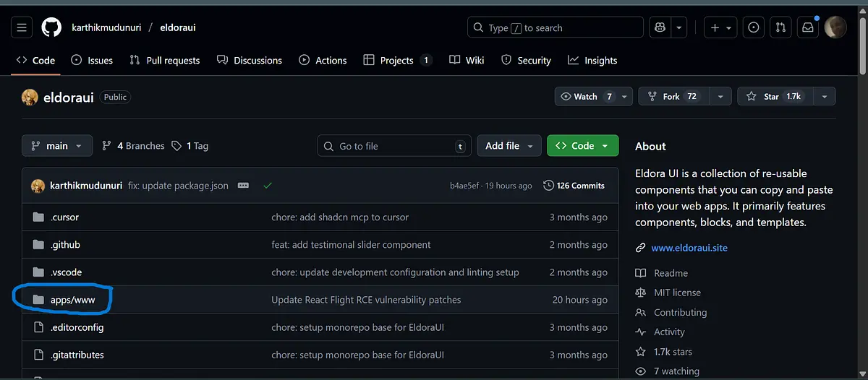Click the apps/www folder icon
This screenshot has width=868, height=380.
[39, 299]
